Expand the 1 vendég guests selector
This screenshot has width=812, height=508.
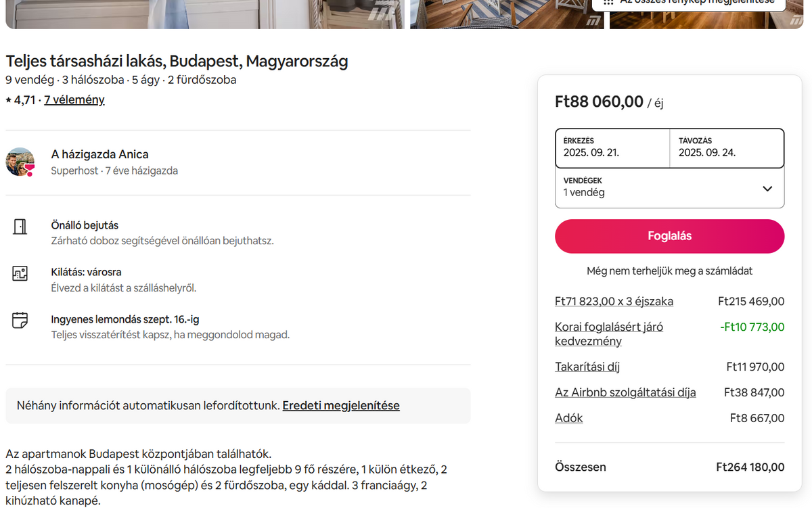pos(670,188)
